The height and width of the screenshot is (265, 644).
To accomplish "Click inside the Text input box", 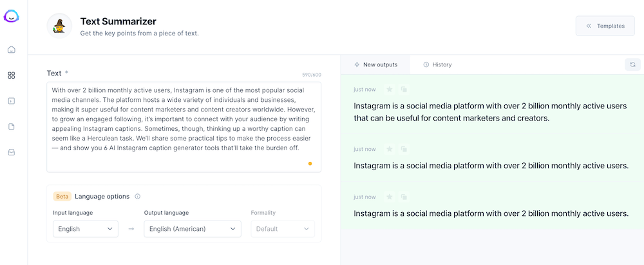I will coord(184,126).
